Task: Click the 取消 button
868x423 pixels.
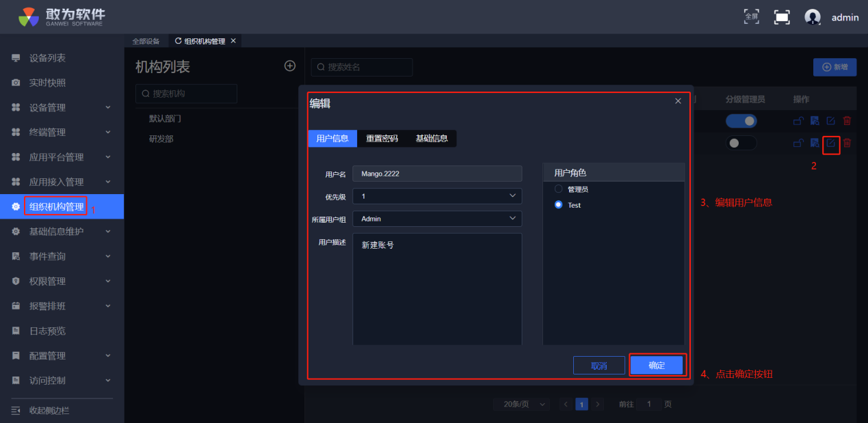Action: point(599,366)
